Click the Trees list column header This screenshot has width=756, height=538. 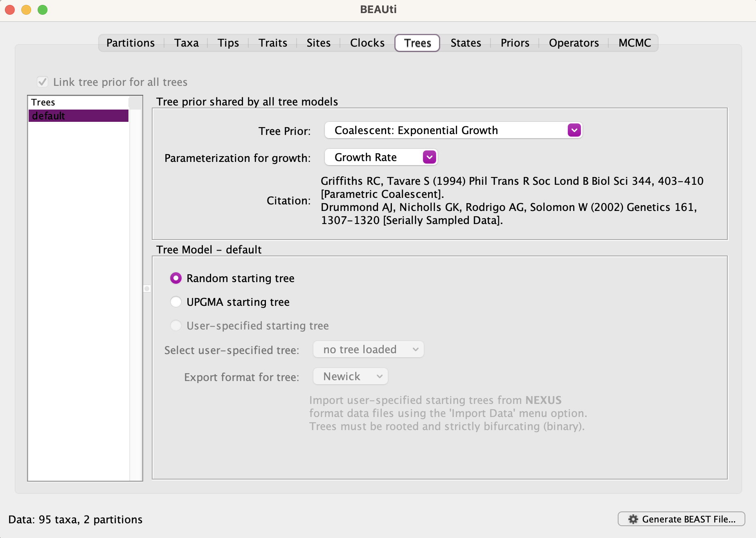78,102
